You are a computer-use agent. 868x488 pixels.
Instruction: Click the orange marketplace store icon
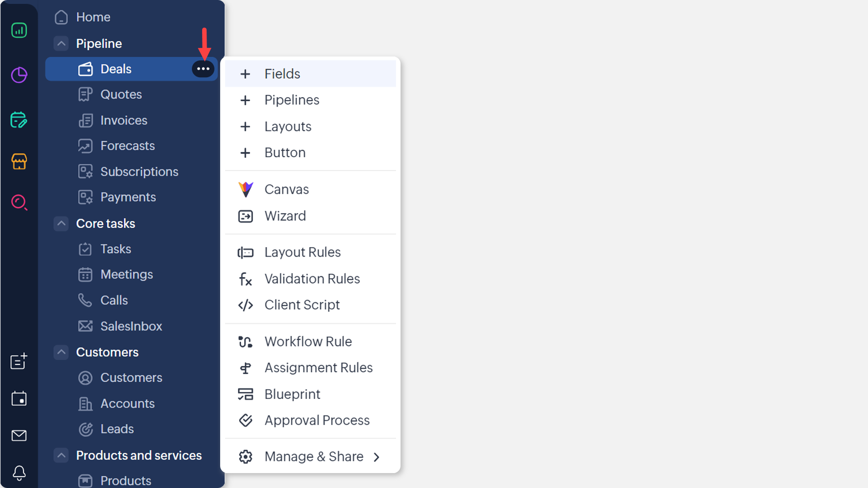click(x=19, y=161)
